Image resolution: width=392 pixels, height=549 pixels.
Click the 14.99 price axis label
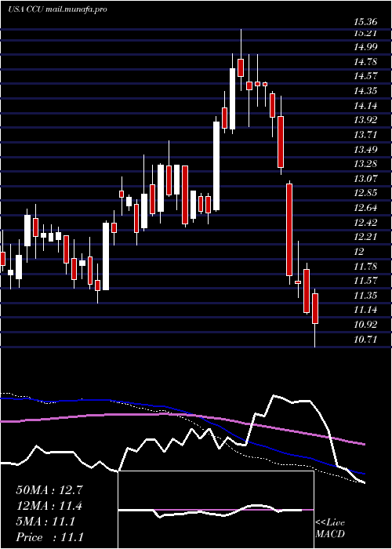365,48
